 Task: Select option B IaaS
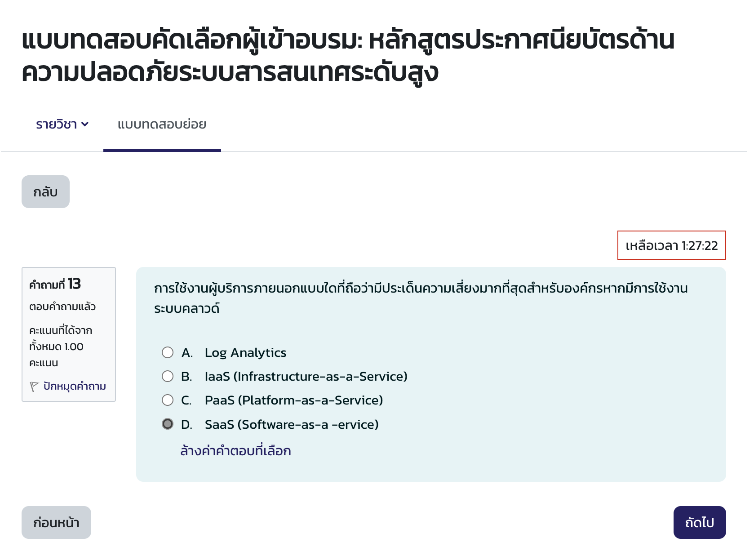[167, 376]
